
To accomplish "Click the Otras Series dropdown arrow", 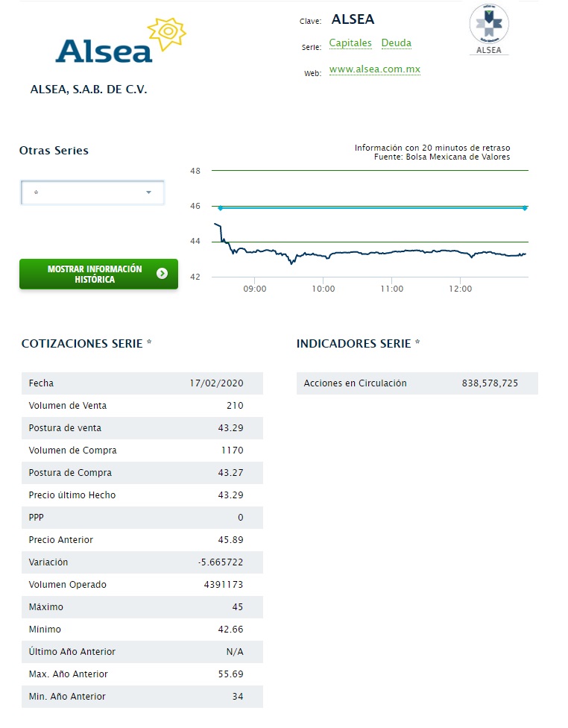I will [148, 192].
